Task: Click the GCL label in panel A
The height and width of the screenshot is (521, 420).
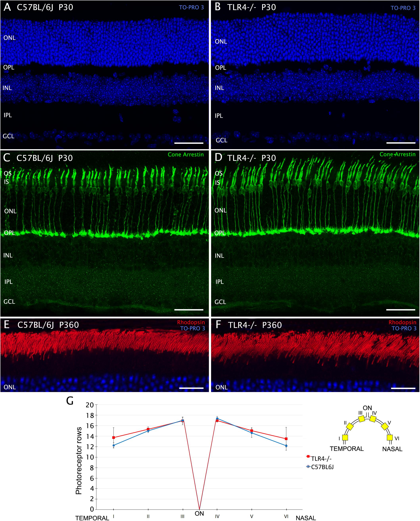Action: pos(9,136)
